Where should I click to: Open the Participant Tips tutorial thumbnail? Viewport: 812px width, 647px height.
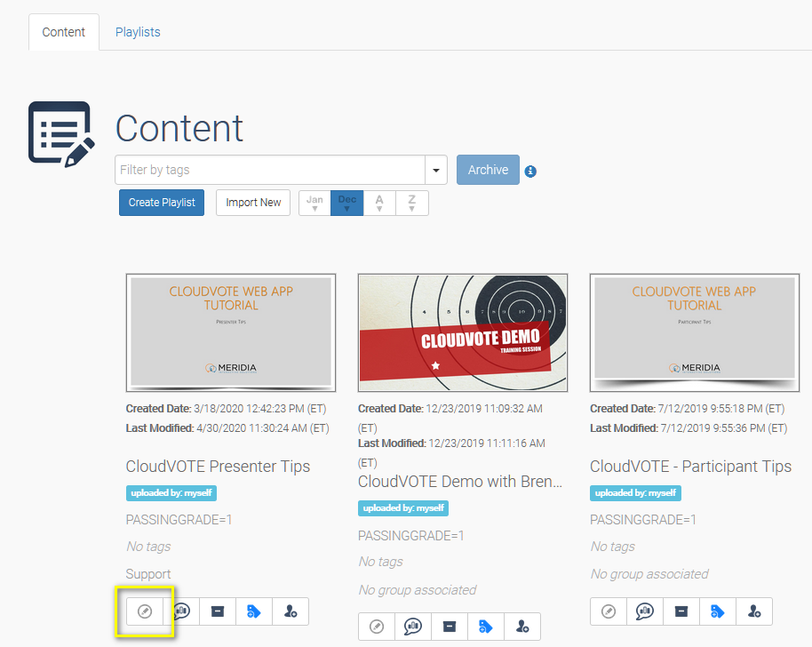[695, 332]
